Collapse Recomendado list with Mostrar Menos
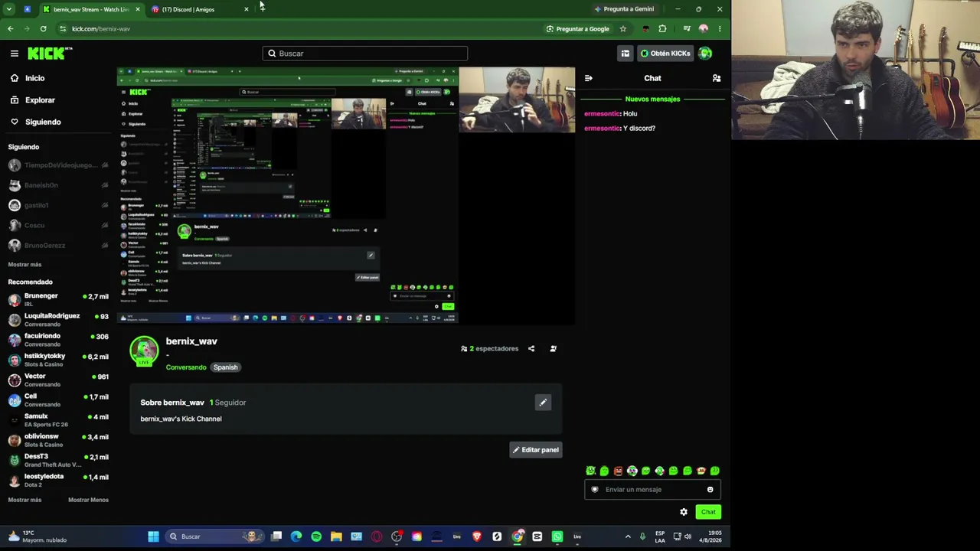980x551 pixels. 88,500
